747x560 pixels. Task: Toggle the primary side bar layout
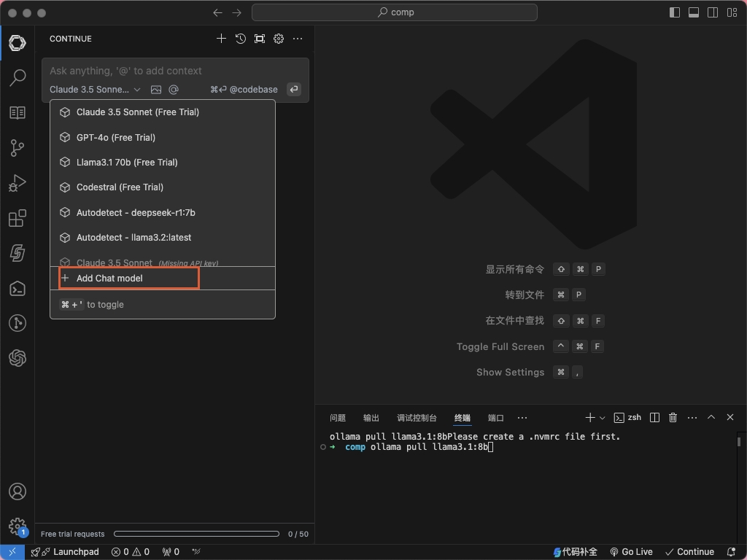click(675, 13)
